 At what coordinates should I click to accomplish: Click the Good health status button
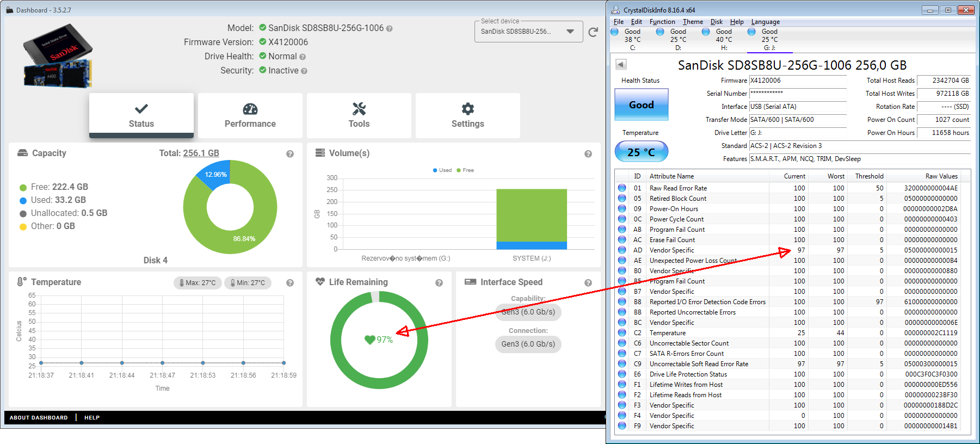pyautogui.click(x=641, y=104)
